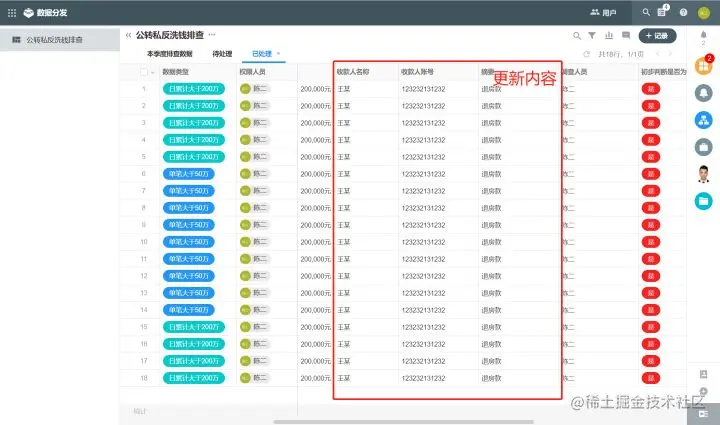Switch to the 本季度排查数据 tab
720x425 pixels.
pos(169,54)
